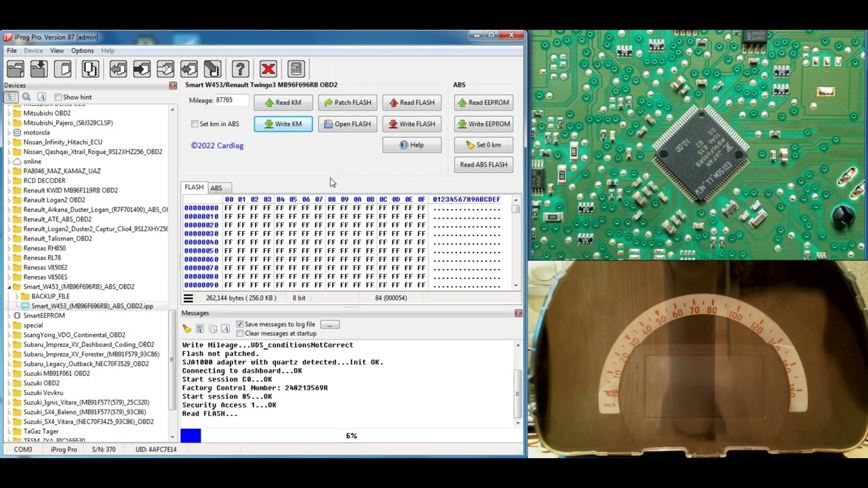Screen dimensions: 868x488
Task: Click the log file browse '...' button
Action: (x=330, y=325)
